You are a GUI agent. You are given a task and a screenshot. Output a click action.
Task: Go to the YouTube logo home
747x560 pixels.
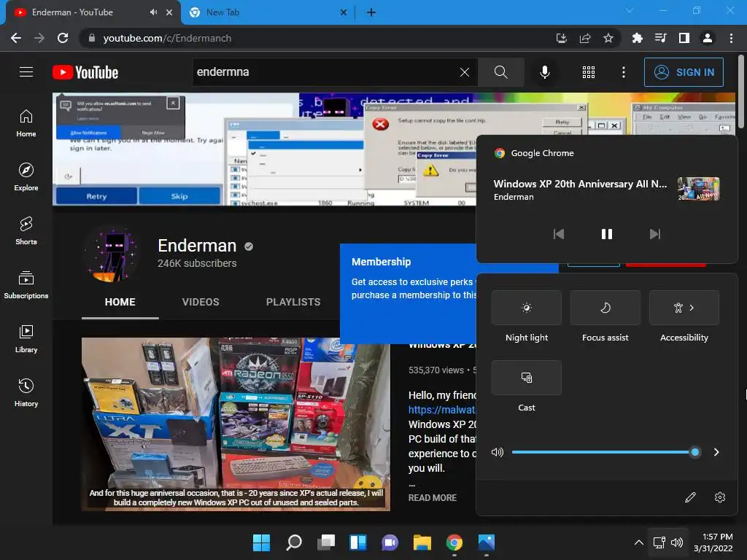85,72
